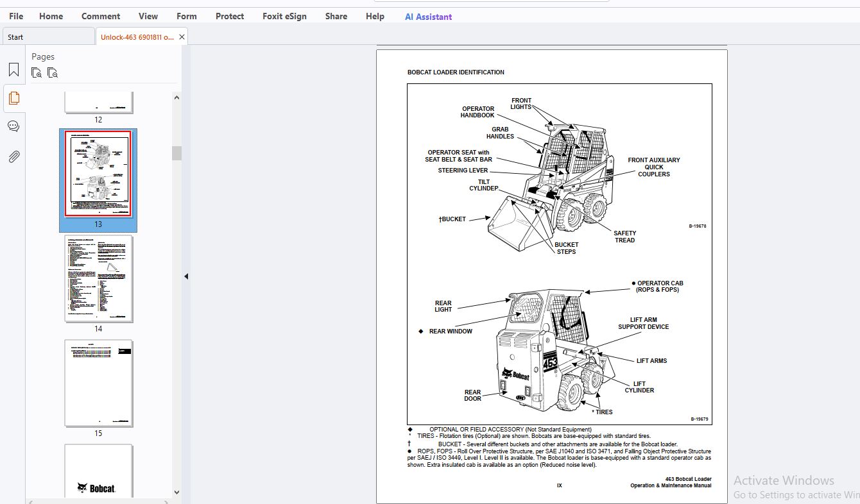
Task: Click the 'REAR DOOR' diagram label
Action: (x=472, y=396)
